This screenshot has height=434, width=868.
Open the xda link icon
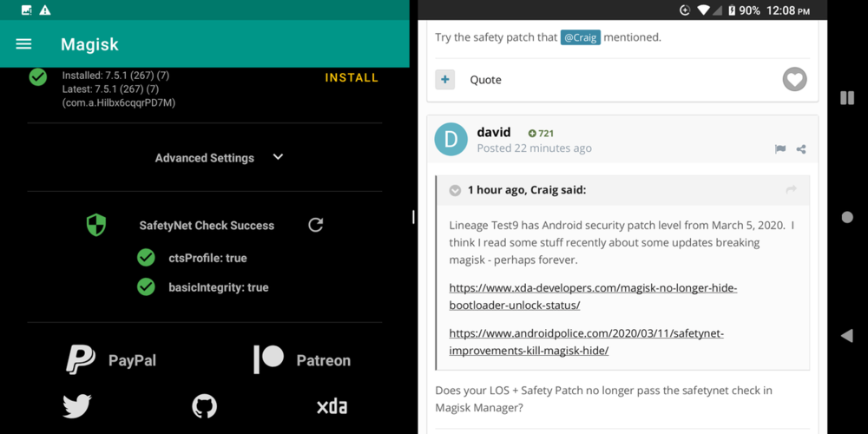click(332, 407)
